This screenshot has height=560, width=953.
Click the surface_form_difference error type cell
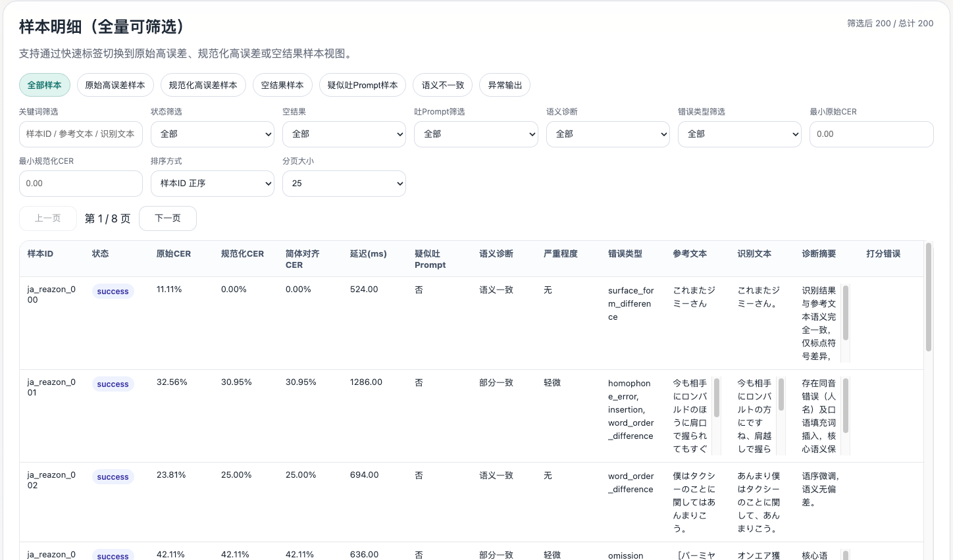tap(631, 304)
